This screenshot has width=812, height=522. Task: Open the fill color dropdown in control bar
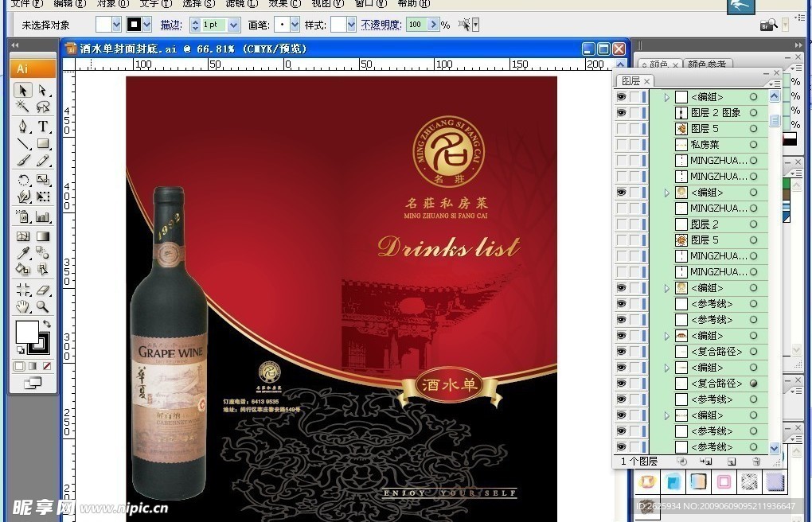116,25
